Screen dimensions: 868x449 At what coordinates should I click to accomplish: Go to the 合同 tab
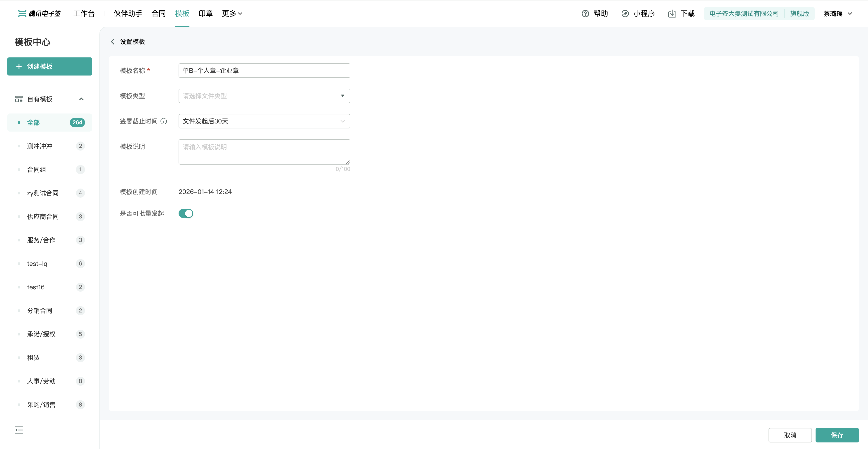point(158,14)
